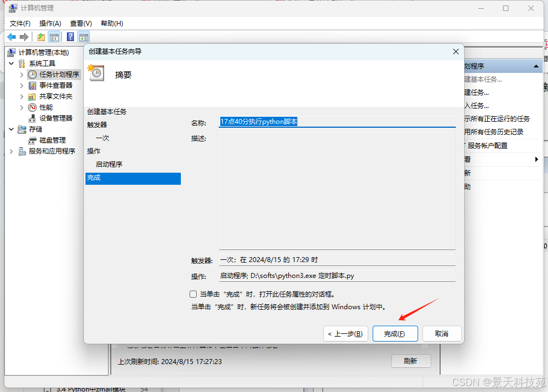Click the 刷新 button
Screen dimensions: 548x392
click(411, 361)
